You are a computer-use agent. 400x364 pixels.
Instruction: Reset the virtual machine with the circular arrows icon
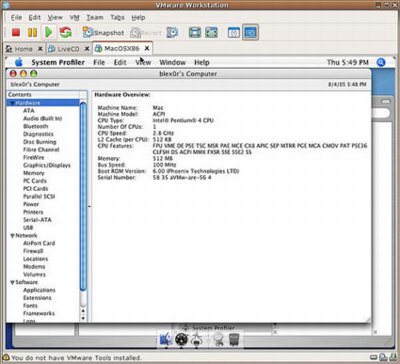click(66, 32)
